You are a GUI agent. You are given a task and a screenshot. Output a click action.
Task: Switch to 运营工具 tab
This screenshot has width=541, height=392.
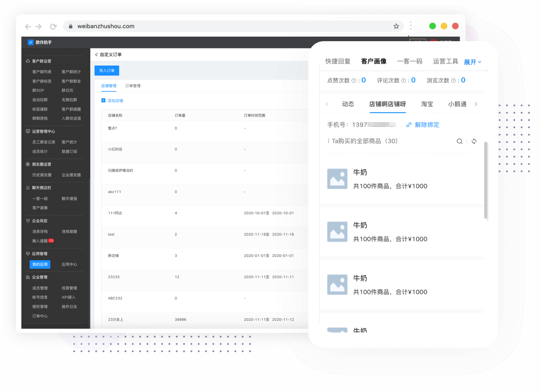click(x=446, y=61)
